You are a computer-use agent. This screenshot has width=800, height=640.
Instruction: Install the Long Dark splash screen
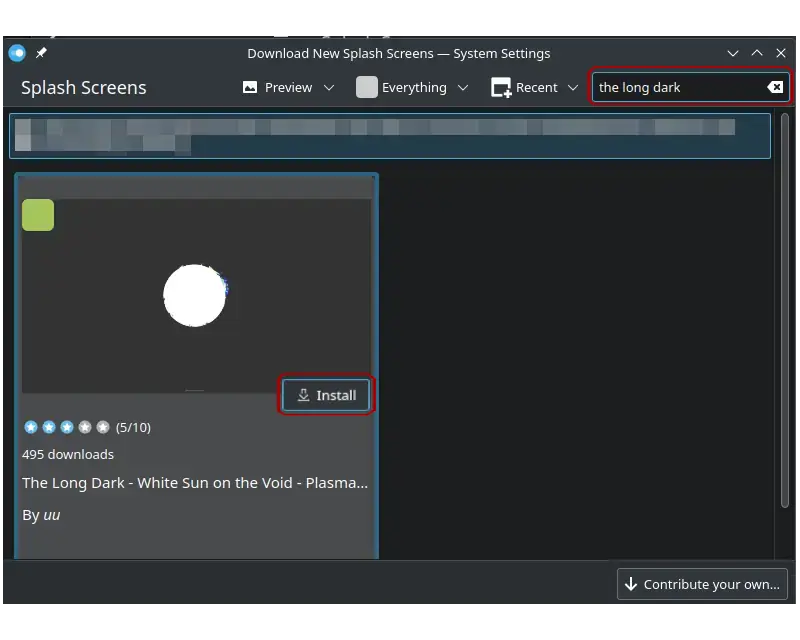[x=326, y=395]
